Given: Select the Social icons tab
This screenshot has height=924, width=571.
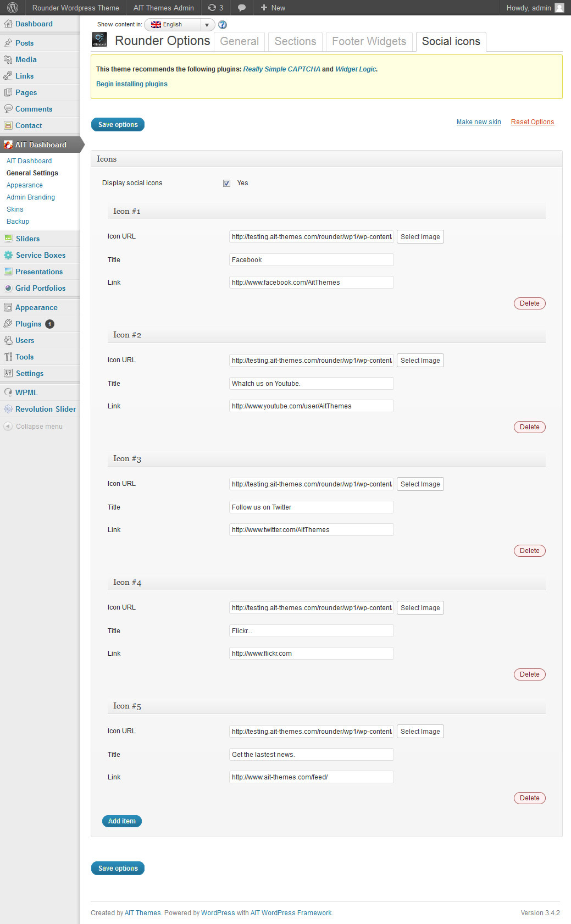Looking at the screenshot, I should (x=451, y=41).
